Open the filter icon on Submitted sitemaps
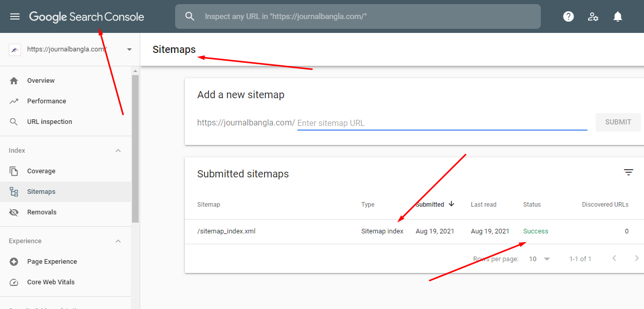Screen dimensions: 644x309 coord(628,172)
